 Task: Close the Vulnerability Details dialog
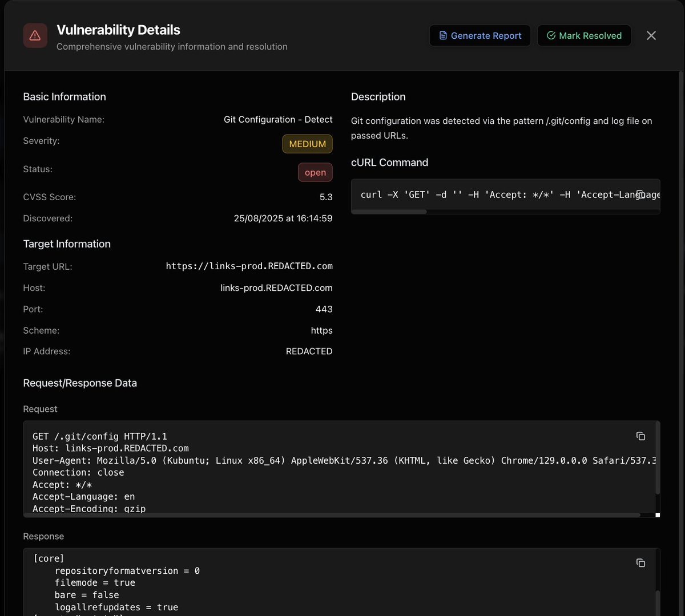[x=651, y=35]
